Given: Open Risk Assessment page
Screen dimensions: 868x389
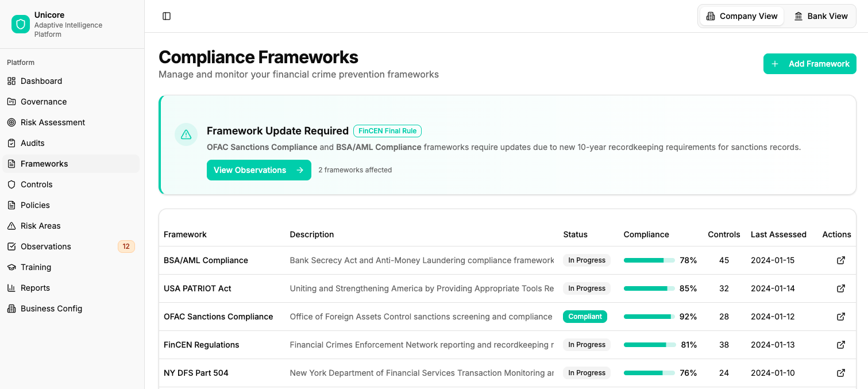Looking at the screenshot, I should click(x=53, y=122).
